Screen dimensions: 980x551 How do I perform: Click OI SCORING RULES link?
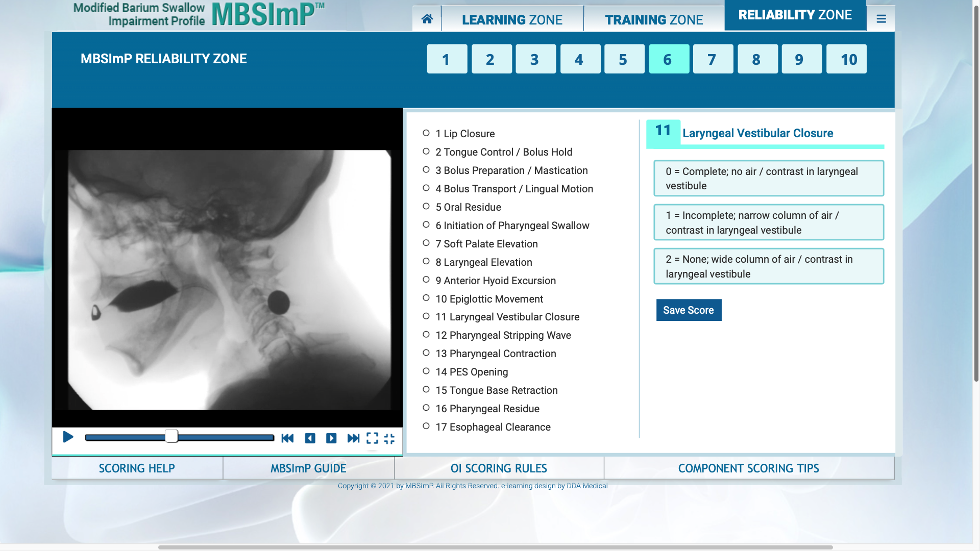tap(499, 468)
